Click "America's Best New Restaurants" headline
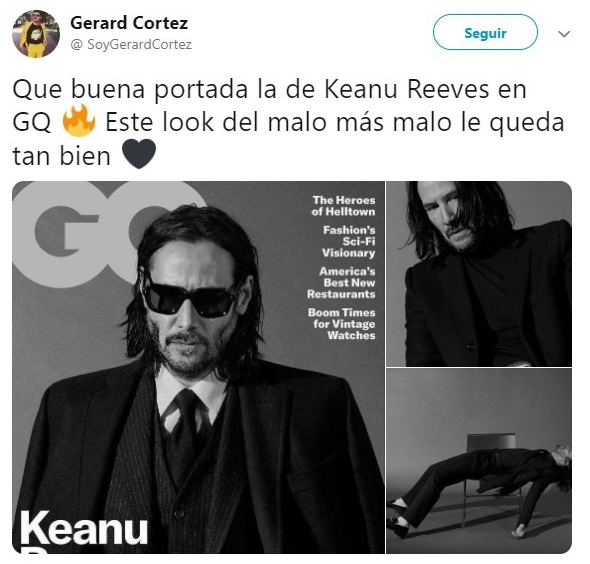 [x=341, y=283]
